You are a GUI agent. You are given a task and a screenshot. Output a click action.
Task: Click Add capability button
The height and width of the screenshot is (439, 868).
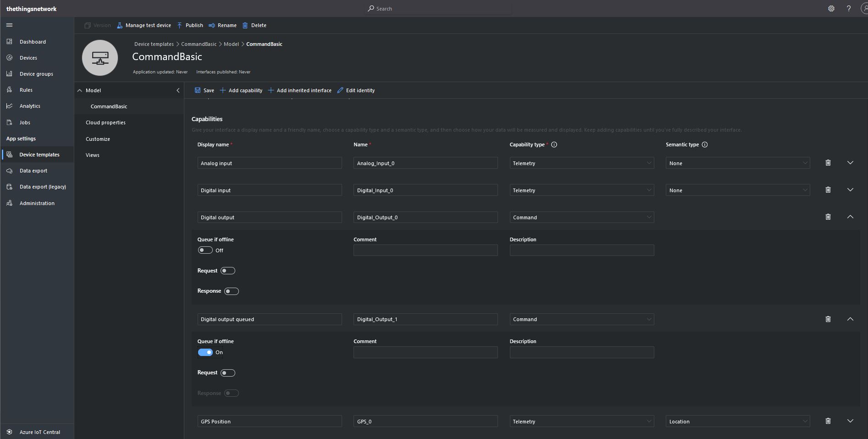[241, 90]
